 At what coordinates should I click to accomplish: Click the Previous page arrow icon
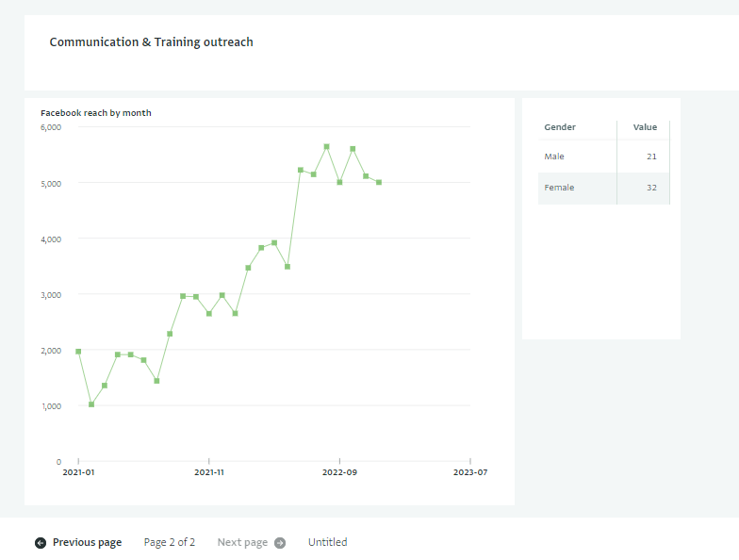(41, 543)
